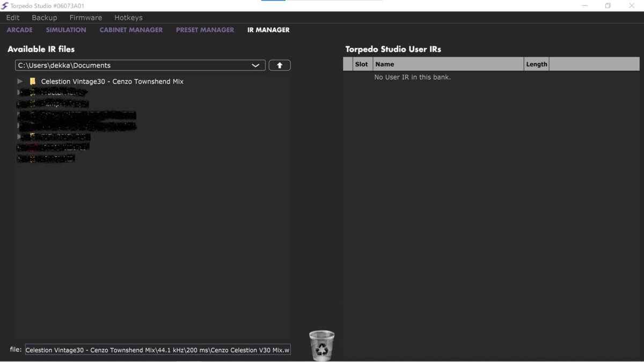644x362 pixels.
Task: Click the yellow folder icon for Celestion Vintage30
Action: (33, 82)
